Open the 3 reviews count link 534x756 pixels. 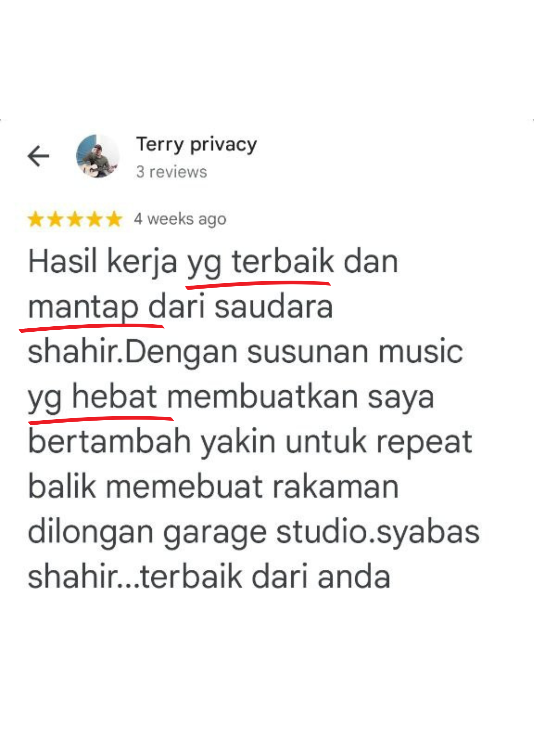(x=172, y=172)
